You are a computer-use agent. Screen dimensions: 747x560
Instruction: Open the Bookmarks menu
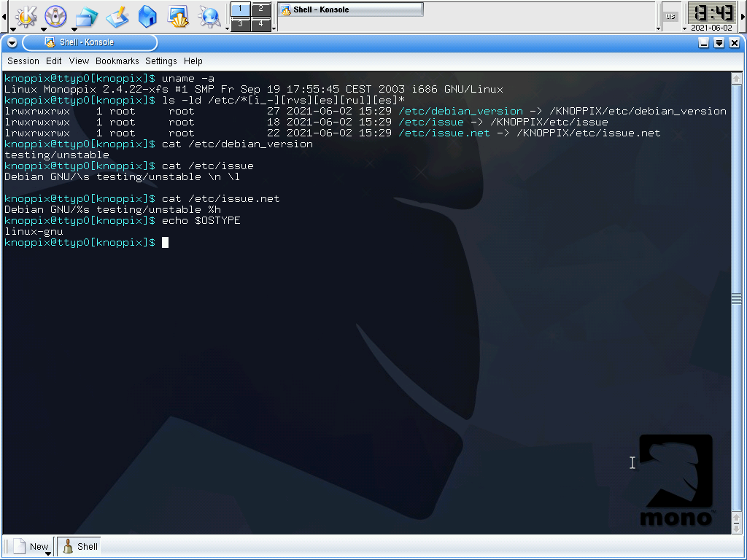click(117, 61)
